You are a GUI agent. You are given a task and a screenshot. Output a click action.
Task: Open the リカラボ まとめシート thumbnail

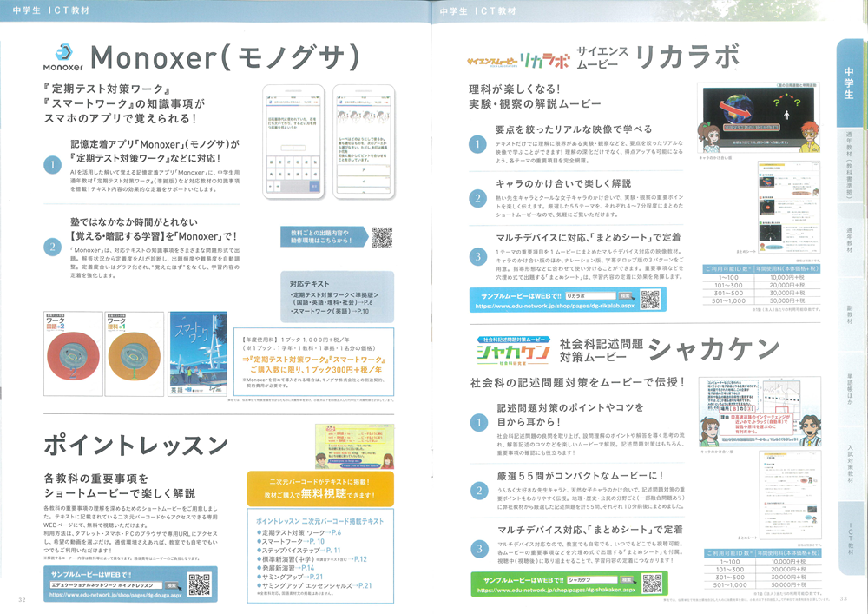click(789, 208)
